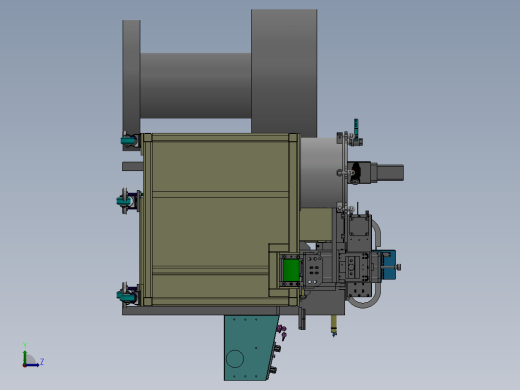Image resolution: width=520 pixels, height=390 pixels.
Task: Pick the olive frame's middle crossbar
Action: (x=220, y=194)
